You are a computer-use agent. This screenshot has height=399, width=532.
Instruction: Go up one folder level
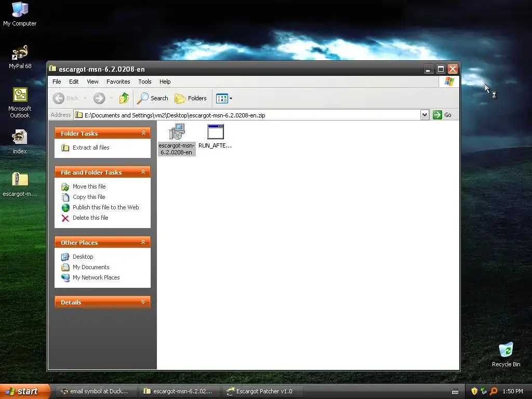124,98
